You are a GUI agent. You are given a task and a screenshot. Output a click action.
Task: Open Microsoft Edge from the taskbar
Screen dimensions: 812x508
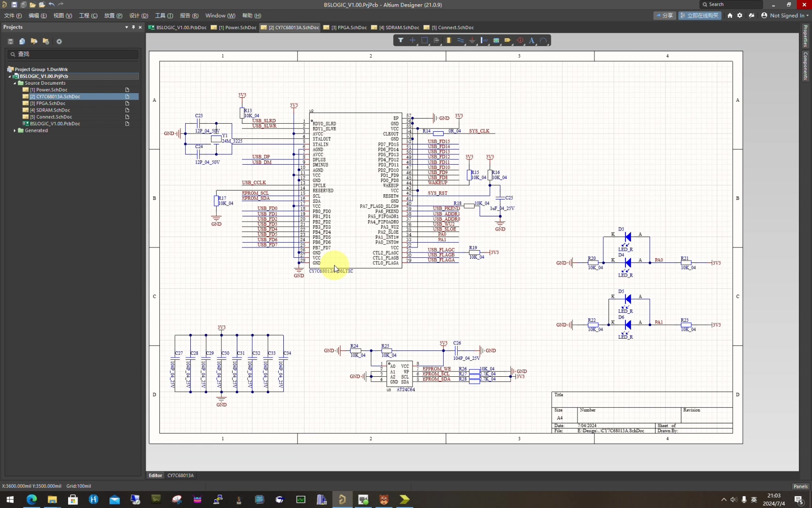(x=31, y=500)
